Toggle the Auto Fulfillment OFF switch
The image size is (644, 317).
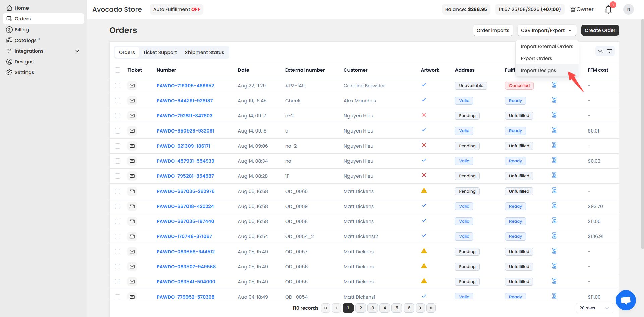pyautogui.click(x=176, y=9)
